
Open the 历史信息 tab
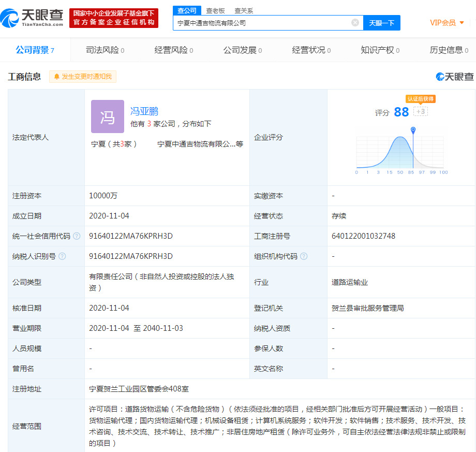(449, 50)
